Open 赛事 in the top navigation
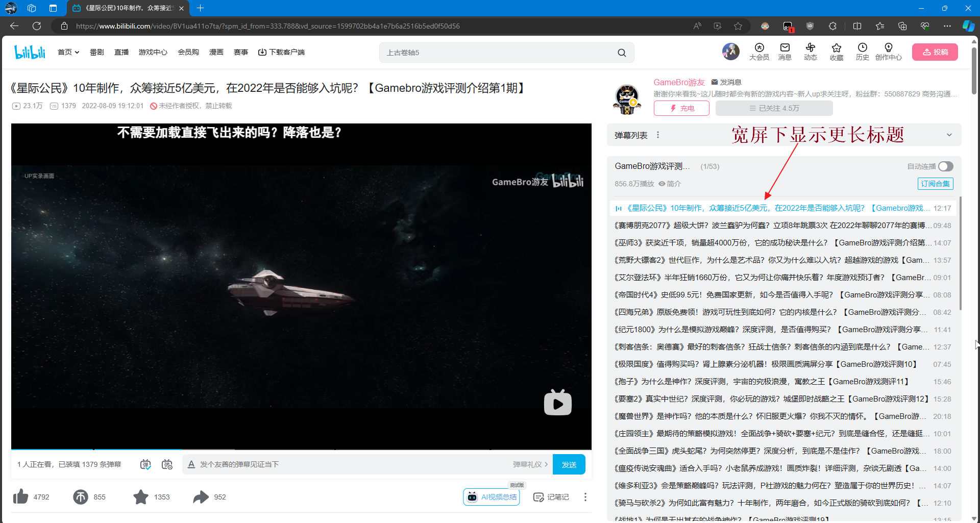Image resolution: width=980 pixels, height=523 pixels. 241,52
